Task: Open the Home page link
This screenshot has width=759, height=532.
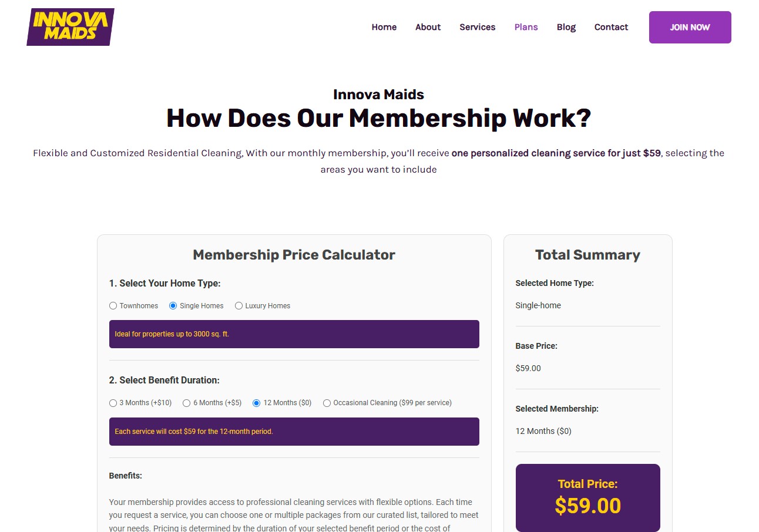Action: [x=384, y=27]
